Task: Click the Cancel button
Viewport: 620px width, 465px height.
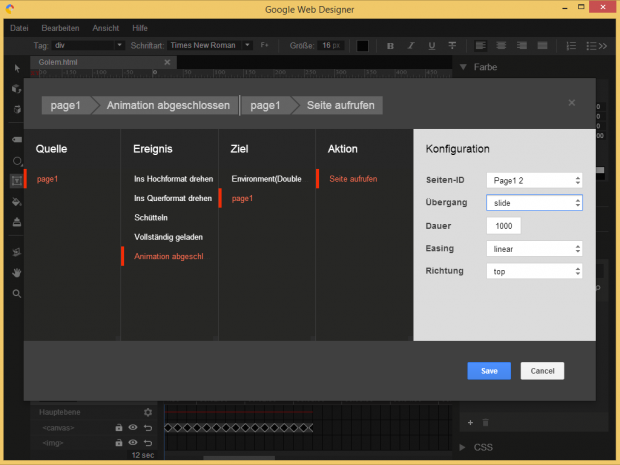Action: pos(542,371)
